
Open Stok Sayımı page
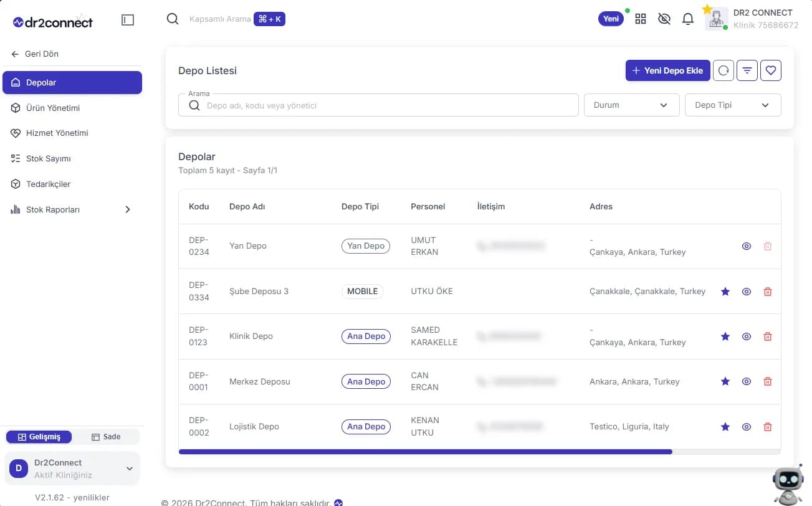72,159
